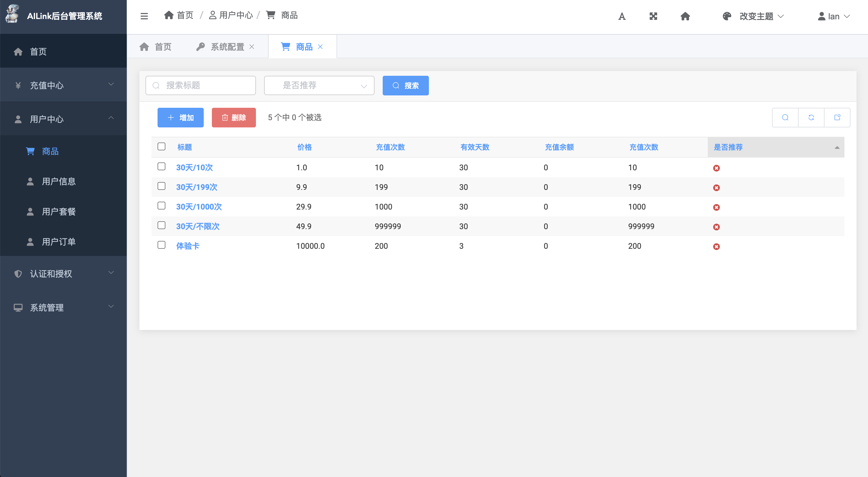Select 商品 in the sidebar
Viewport: 868px width, 477px height.
(63, 151)
